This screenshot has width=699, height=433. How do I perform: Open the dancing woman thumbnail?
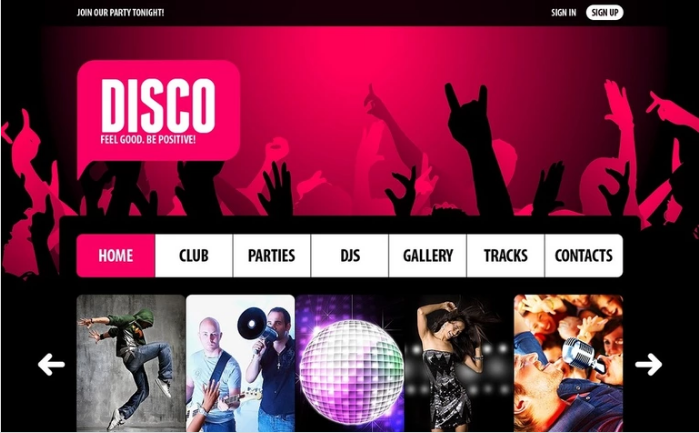[459, 363]
